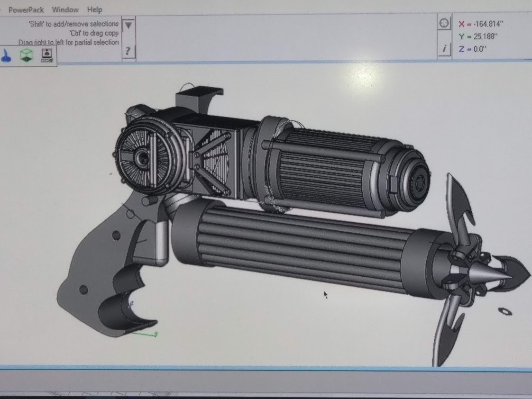Open the Window menu
The image size is (532, 399).
point(65,9)
